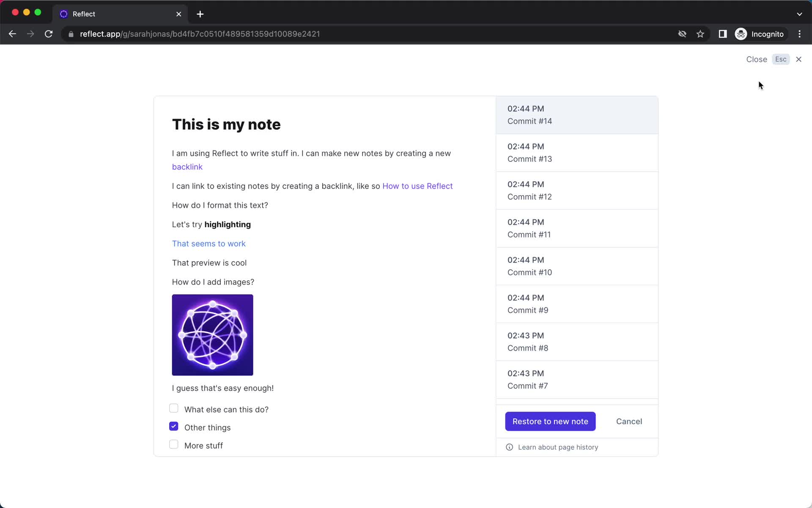Click the Cancel button in history panel
This screenshot has width=812, height=508.
629,421
